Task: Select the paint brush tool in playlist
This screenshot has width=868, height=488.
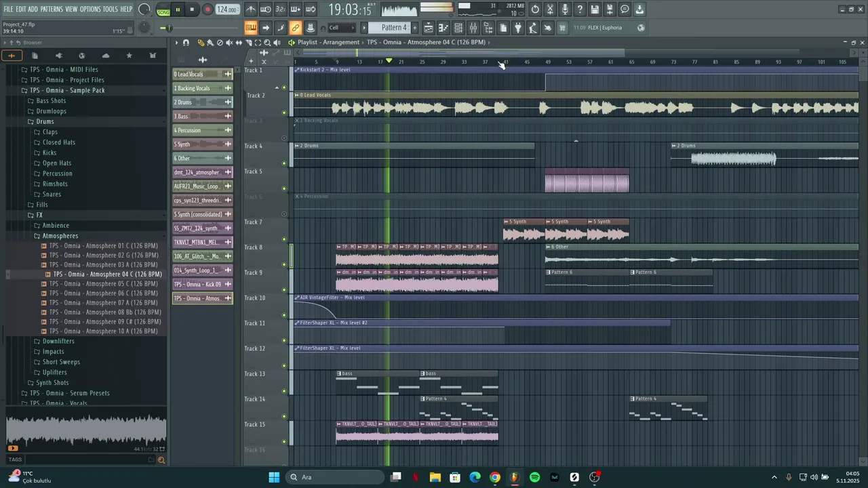Action: [x=210, y=43]
